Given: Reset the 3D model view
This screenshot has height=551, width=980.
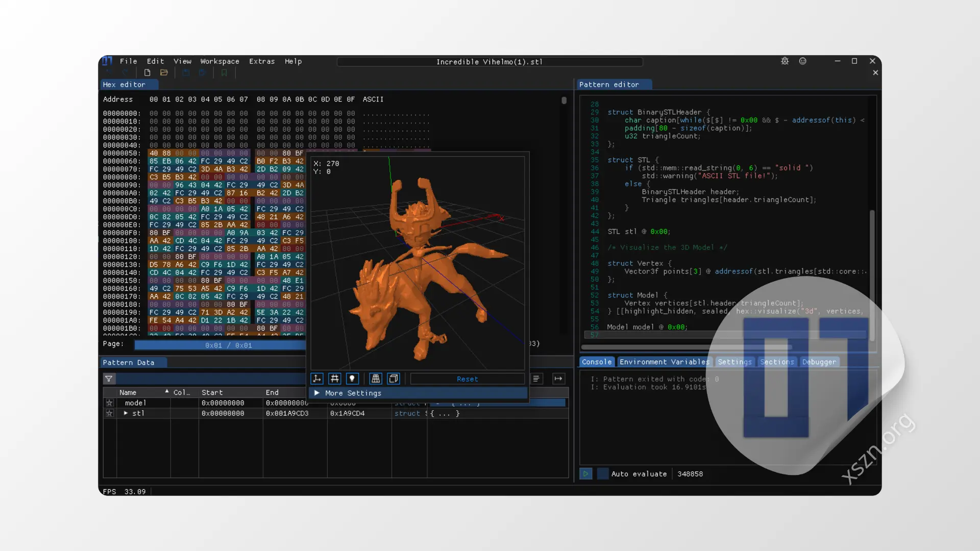Looking at the screenshot, I should (x=467, y=379).
